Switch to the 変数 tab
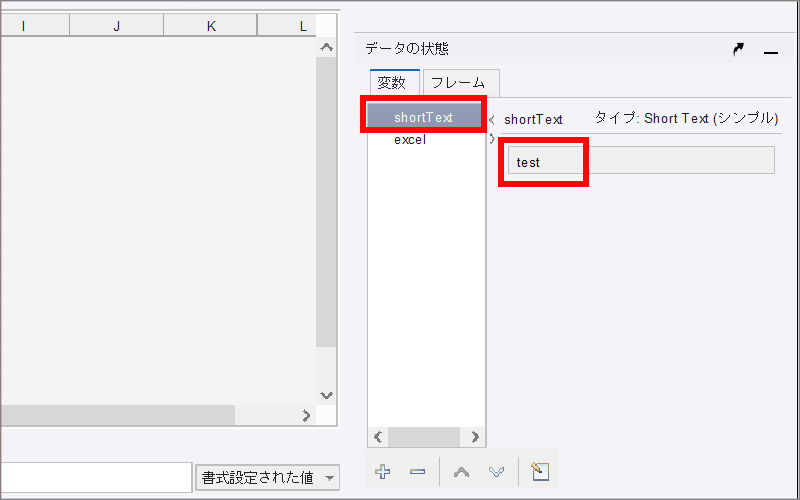The image size is (800, 500). [394, 83]
